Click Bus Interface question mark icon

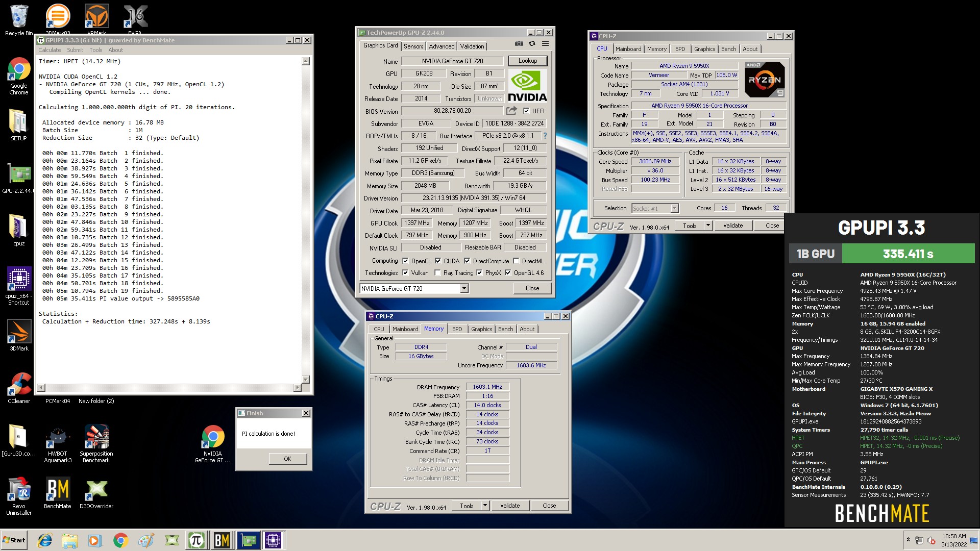(545, 136)
